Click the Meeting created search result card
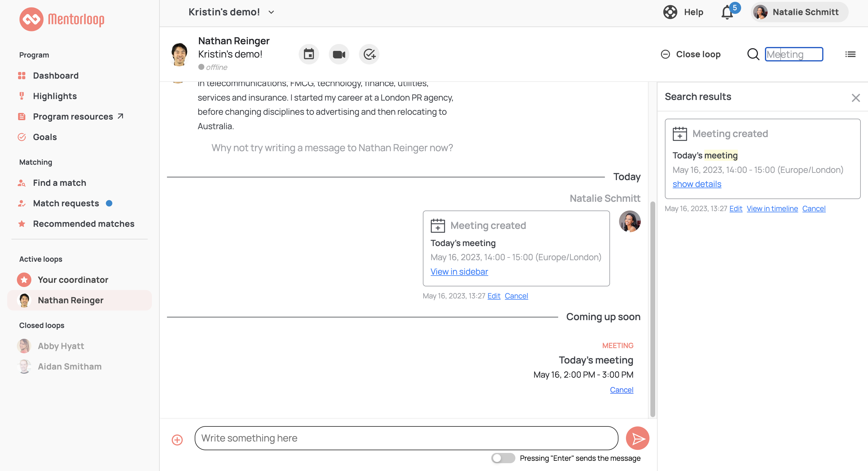868x471 pixels. (763, 159)
